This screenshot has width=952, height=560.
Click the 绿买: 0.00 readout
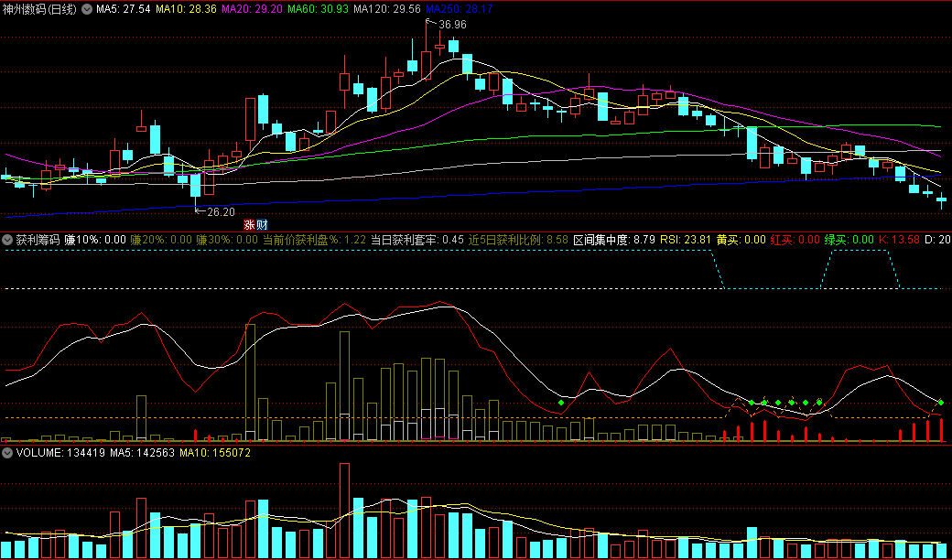tap(849, 239)
